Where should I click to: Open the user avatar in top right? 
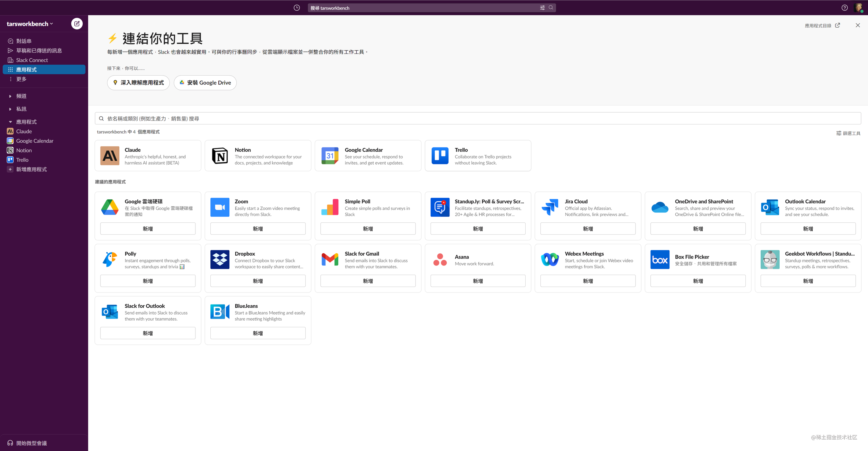tap(858, 7)
